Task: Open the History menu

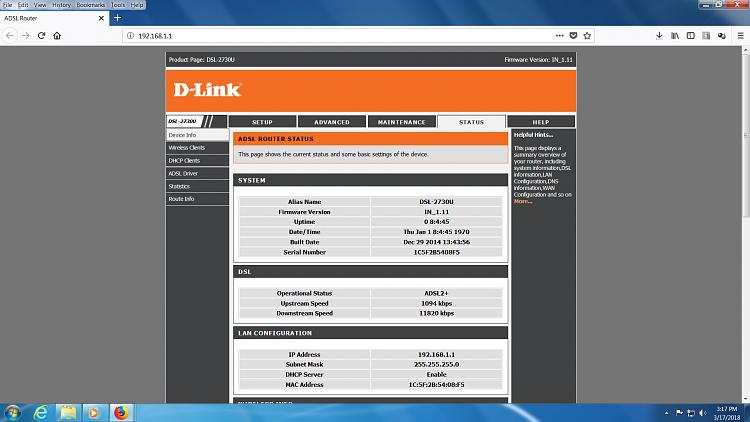Action: coord(61,5)
